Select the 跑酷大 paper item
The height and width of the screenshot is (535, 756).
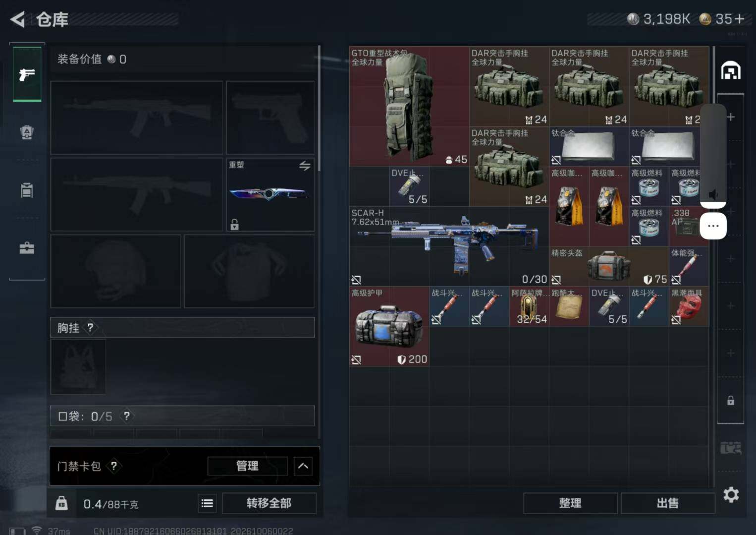[569, 306]
